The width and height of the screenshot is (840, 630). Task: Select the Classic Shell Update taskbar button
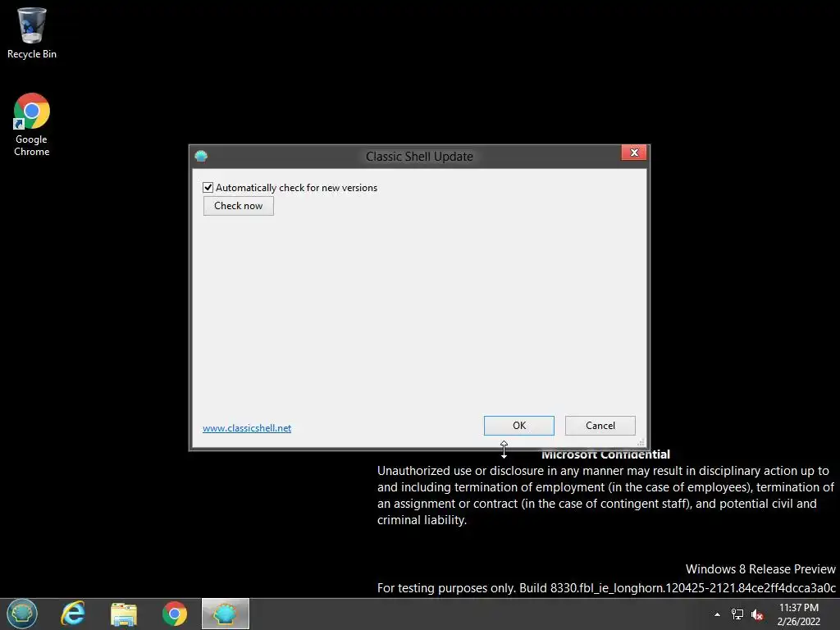pos(226,614)
